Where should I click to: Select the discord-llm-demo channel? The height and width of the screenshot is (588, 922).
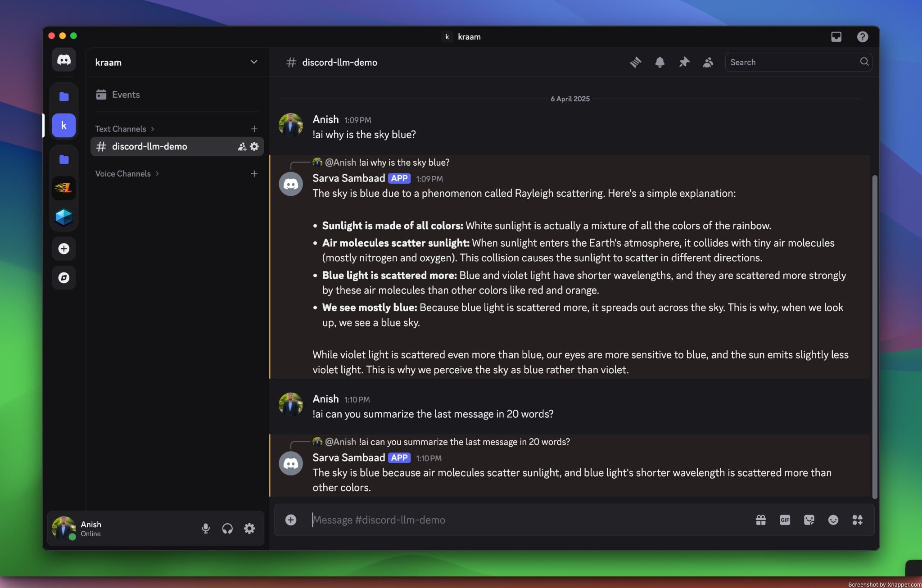149,146
